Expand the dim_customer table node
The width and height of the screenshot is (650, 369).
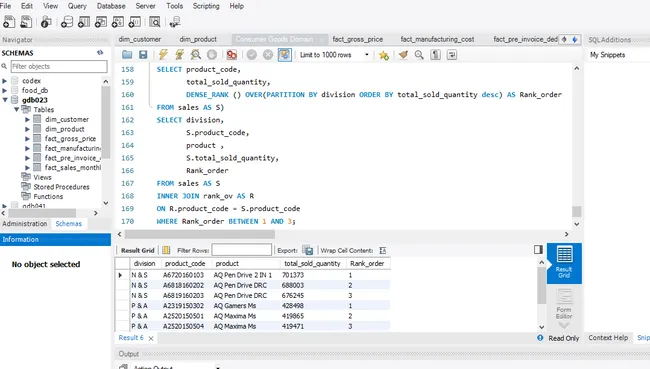point(27,119)
